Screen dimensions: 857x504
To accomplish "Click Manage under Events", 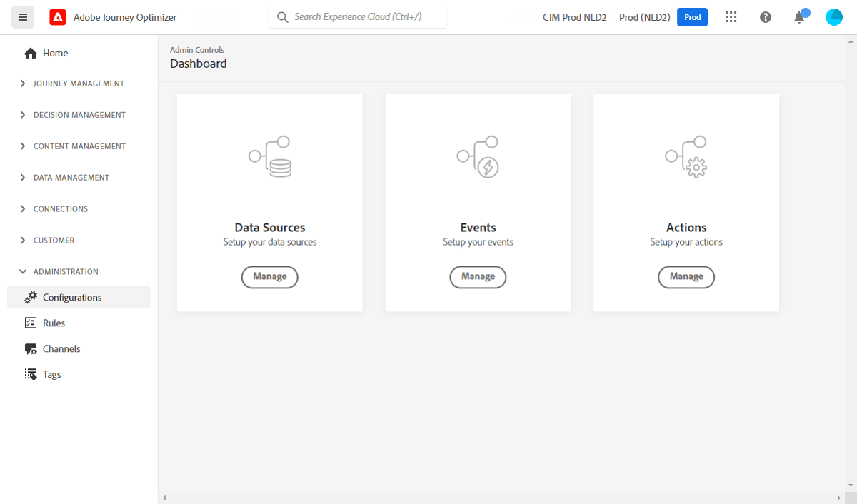I will [478, 277].
